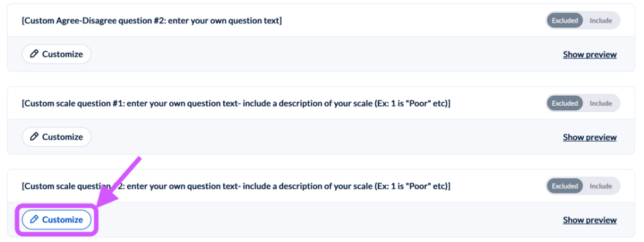Click the Custom scale question #2 title text

pyautogui.click(x=236, y=186)
